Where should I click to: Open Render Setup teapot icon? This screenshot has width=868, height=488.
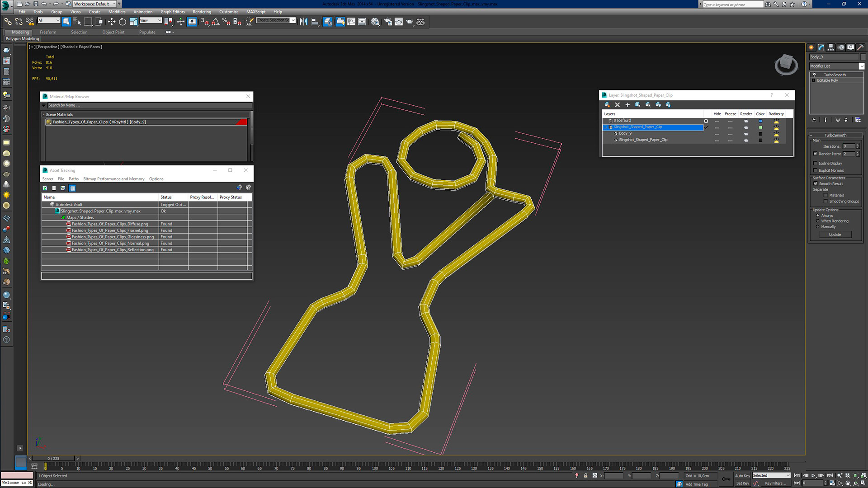388,21
